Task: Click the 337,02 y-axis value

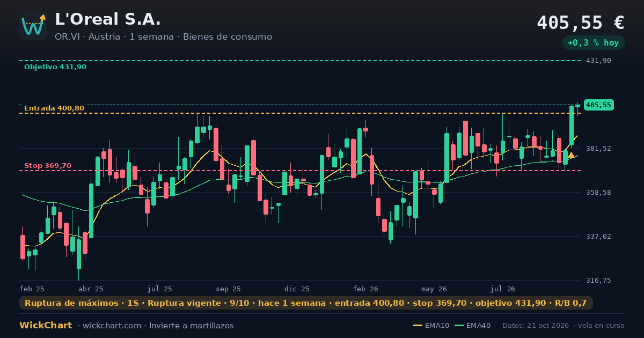Action: point(598,237)
